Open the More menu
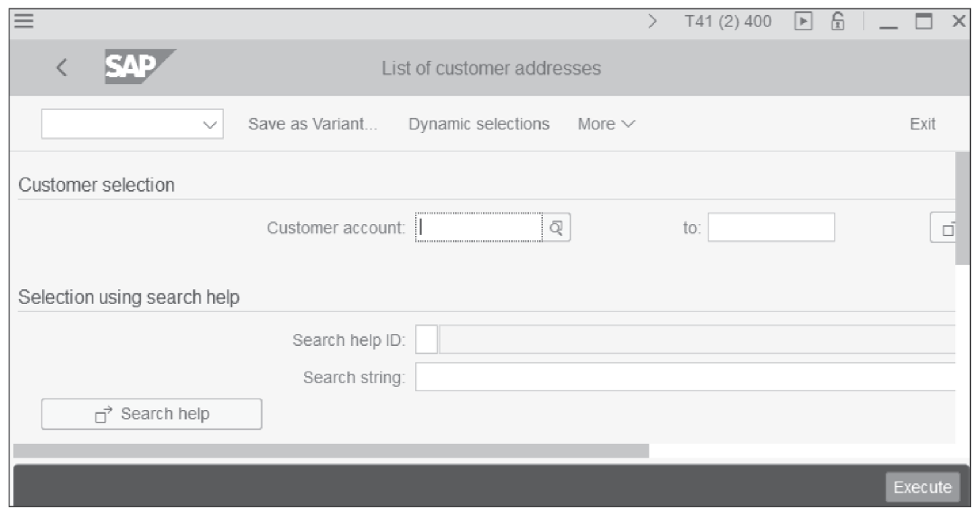This screenshot has height=516, width=980. tap(606, 124)
